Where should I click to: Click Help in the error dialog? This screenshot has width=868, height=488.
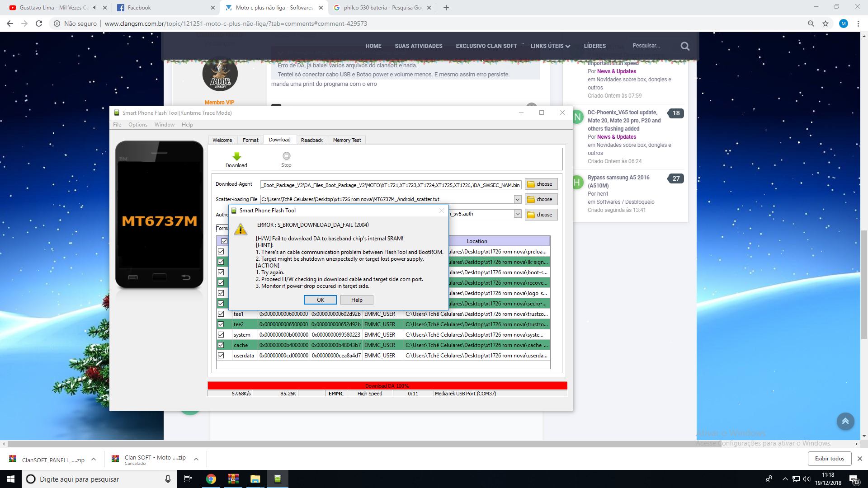(357, 300)
